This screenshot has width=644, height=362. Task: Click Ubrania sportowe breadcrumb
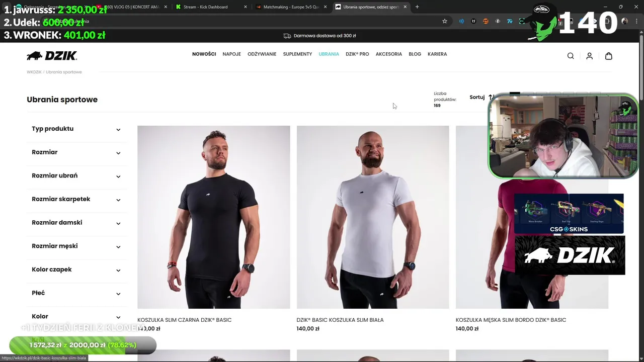tap(63, 72)
